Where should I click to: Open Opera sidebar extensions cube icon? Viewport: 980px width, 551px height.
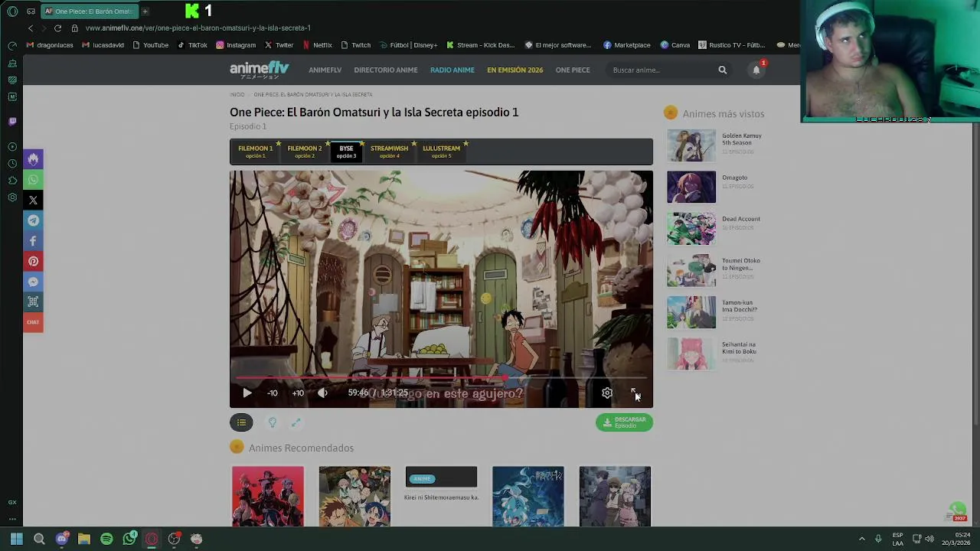12,181
